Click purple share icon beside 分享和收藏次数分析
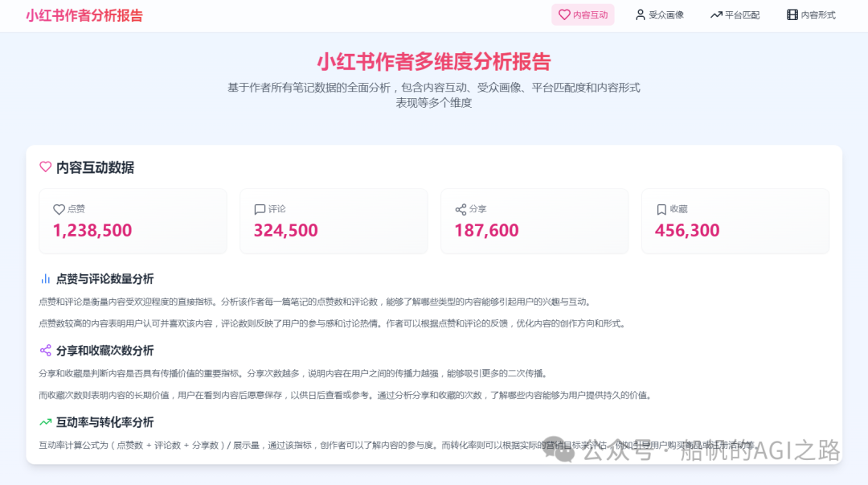 (x=45, y=351)
